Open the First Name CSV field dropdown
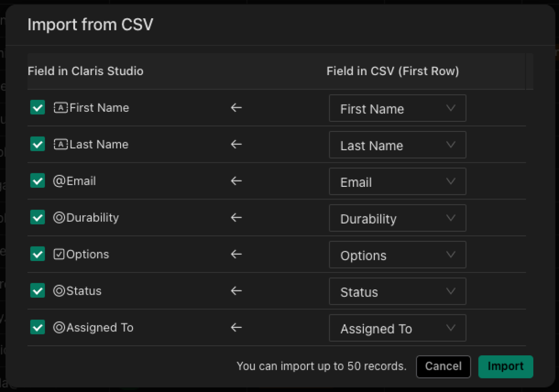The image size is (559, 392). [397, 108]
